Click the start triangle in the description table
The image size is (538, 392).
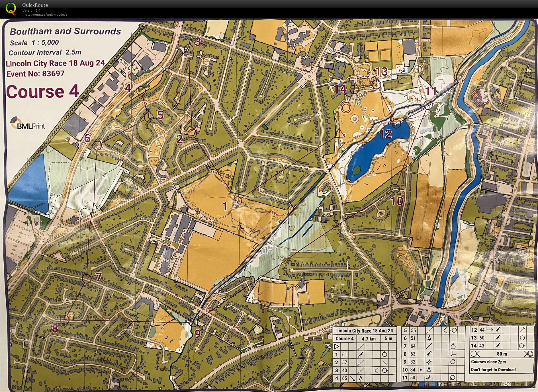click(337, 346)
